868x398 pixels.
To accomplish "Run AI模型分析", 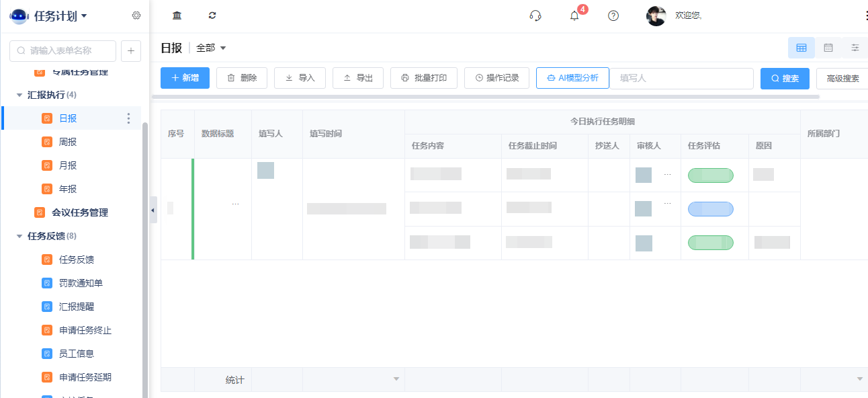I will (x=572, y=78).
